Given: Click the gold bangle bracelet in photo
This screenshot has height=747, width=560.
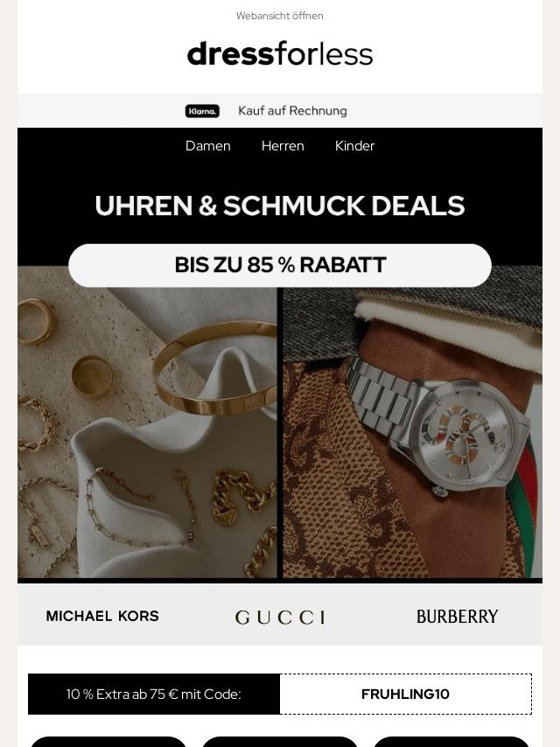Looking at the screenshot, I should tap(215, 367).
